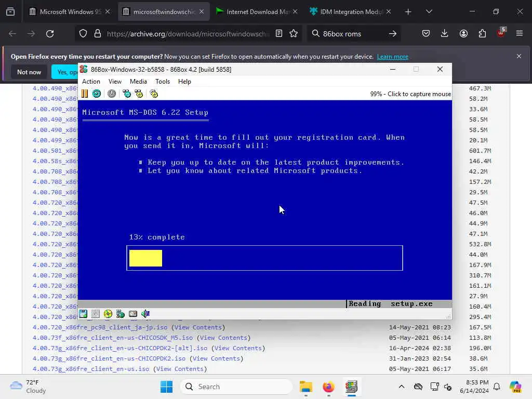Click the floppy disk drive status icon
The width and height of the screenshot is (532, 399).
coord(83,314)
